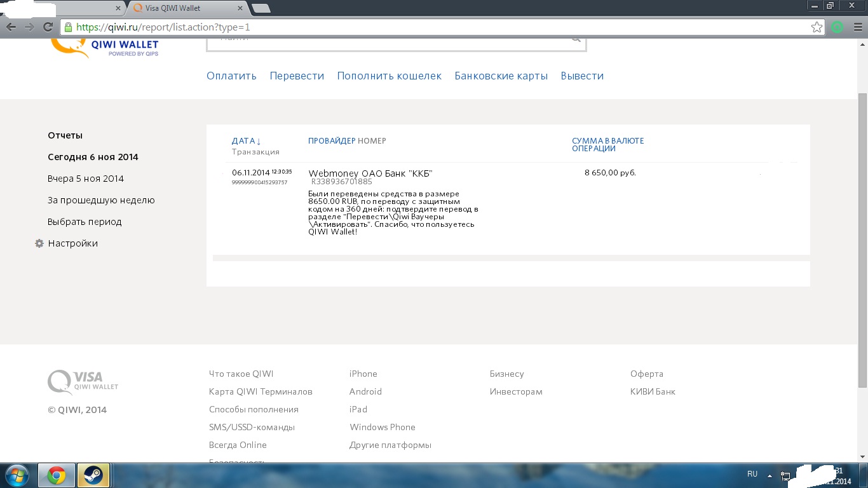Open Windows Phone footer link
This screenshot has height=488, width=868.
point(383,427)
